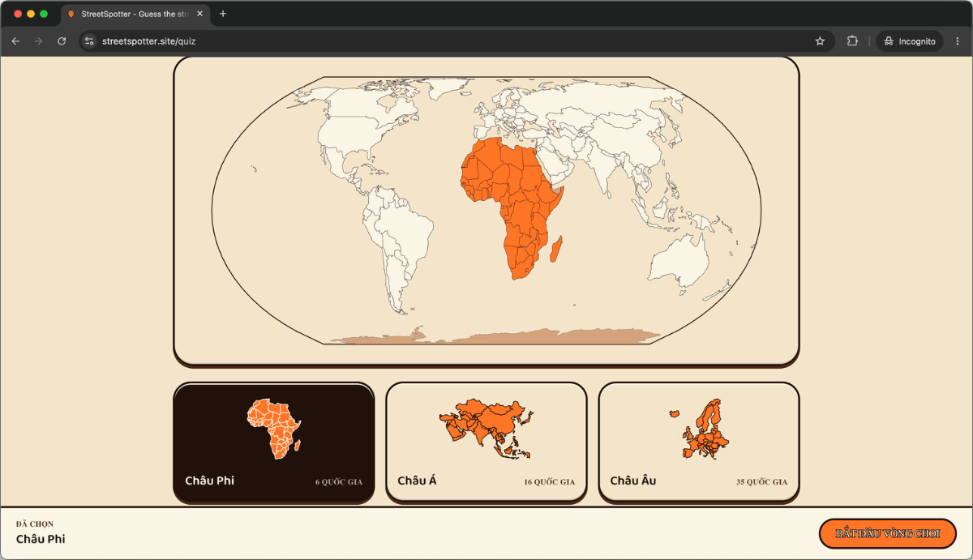Click the '35 QUỐC GIA' label
Screen dimensions: 973x560
click(762, 481)
